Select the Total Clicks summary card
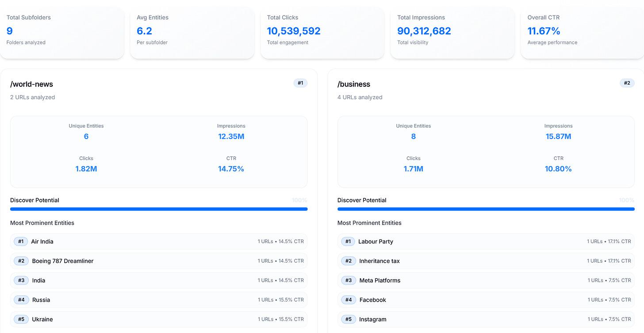This screenshot has width=644, height=333. pyautogui.click(x=322, y=32)
